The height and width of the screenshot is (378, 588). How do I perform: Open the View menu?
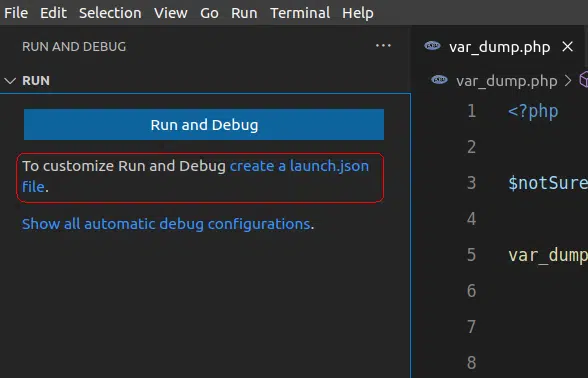coord(171,13)
